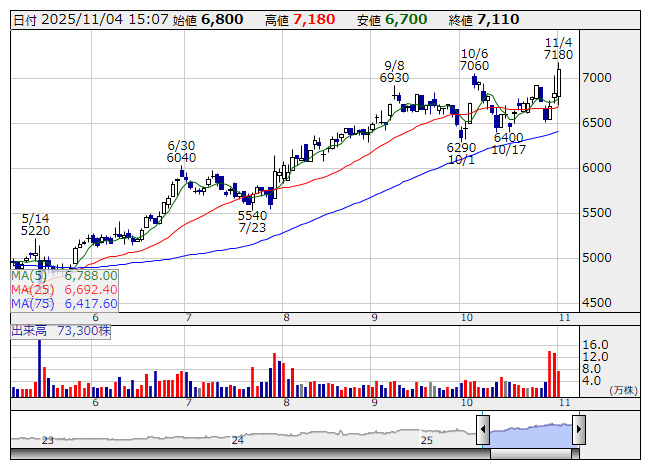
Task: Click the 6000 price axis label
Action: pyautogui.click(x=597, y=168)
